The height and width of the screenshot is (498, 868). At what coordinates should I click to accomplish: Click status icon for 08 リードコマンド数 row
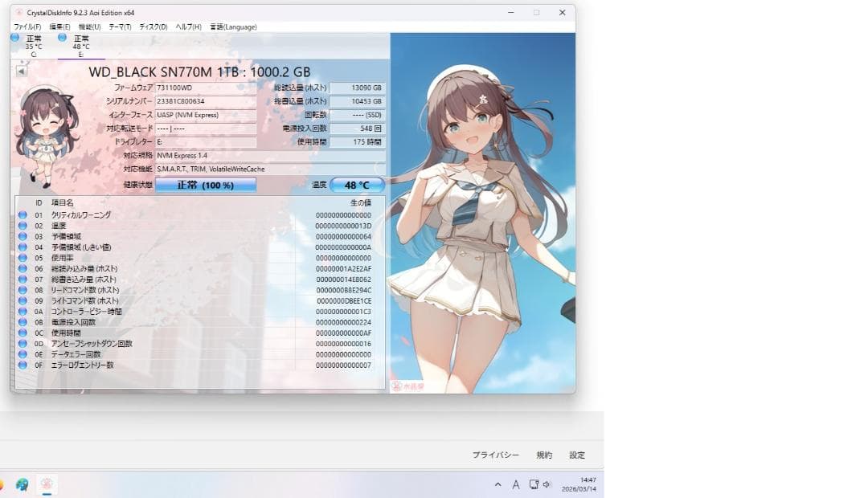point(23,290)
